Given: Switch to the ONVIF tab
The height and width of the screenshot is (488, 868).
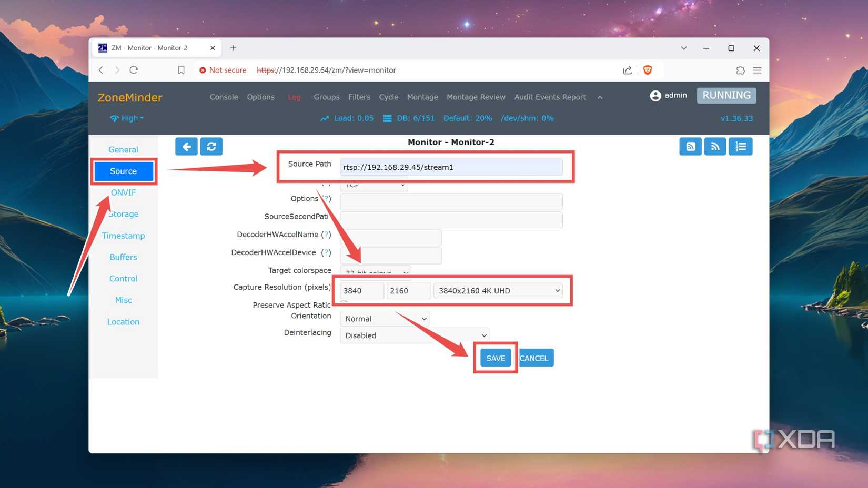Looking at the screenshot, I should tap(123, 192).
